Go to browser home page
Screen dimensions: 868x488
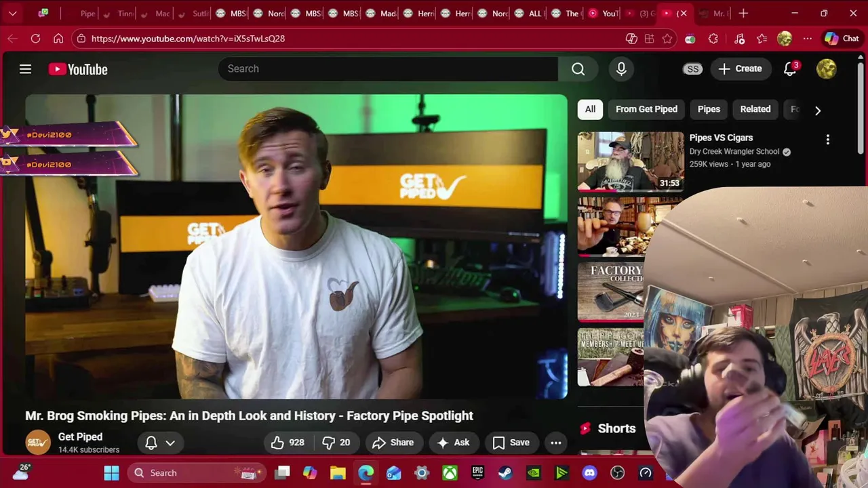tap(58, 39)
